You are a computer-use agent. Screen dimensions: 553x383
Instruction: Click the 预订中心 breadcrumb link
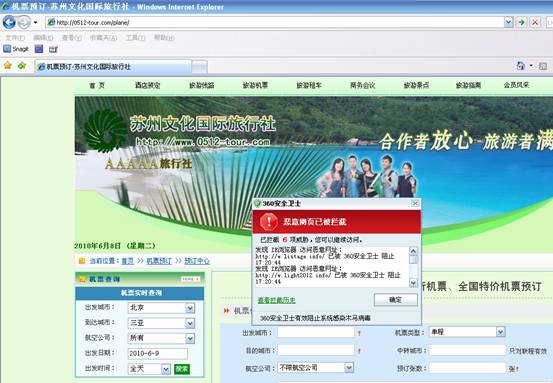click(x=197, y=261)
